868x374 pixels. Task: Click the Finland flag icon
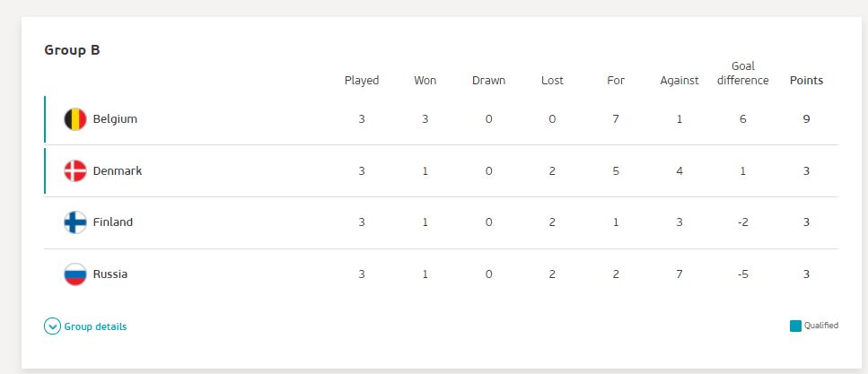point(75,222)
